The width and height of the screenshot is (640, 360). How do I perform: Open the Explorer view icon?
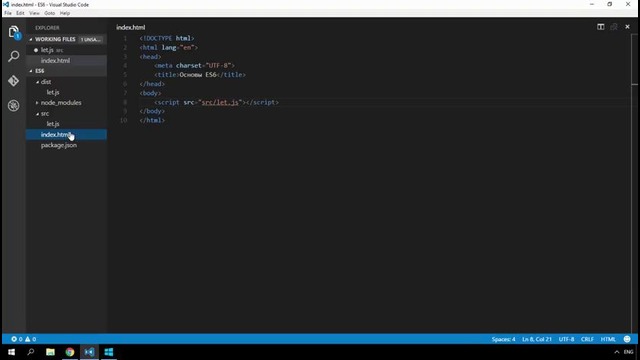13,32
